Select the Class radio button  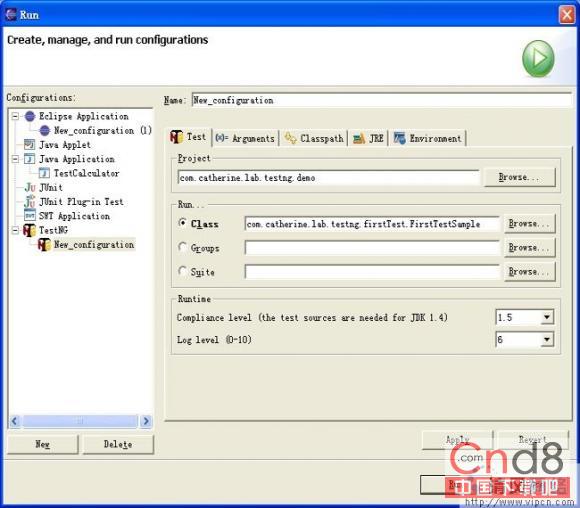(182, 223)
